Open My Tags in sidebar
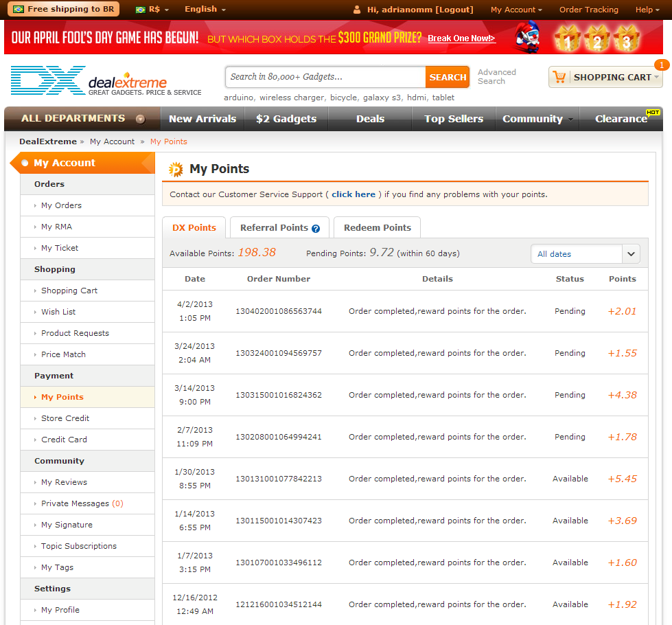The image size is (672, 625). tap(87, 567)
